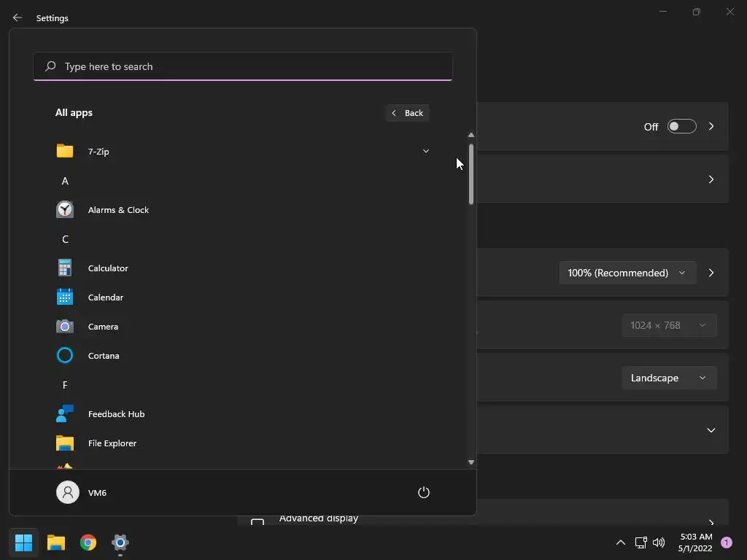747x560 pixels.
Task: Expand the collapsed section below the Landscape row
Action: click(x=711, y=430)
